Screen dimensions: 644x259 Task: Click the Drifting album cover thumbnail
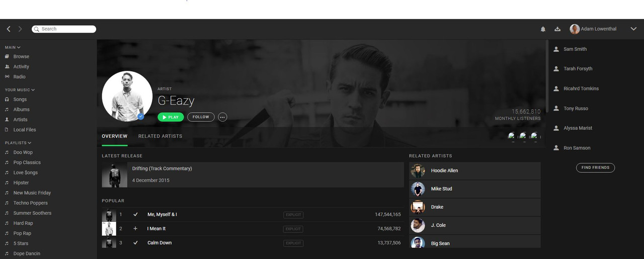(114, 175)
